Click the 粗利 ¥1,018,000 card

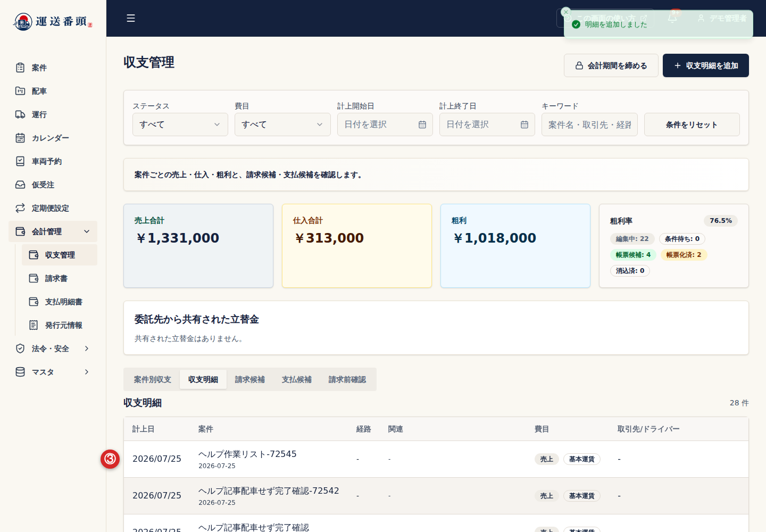coord(515,246)
